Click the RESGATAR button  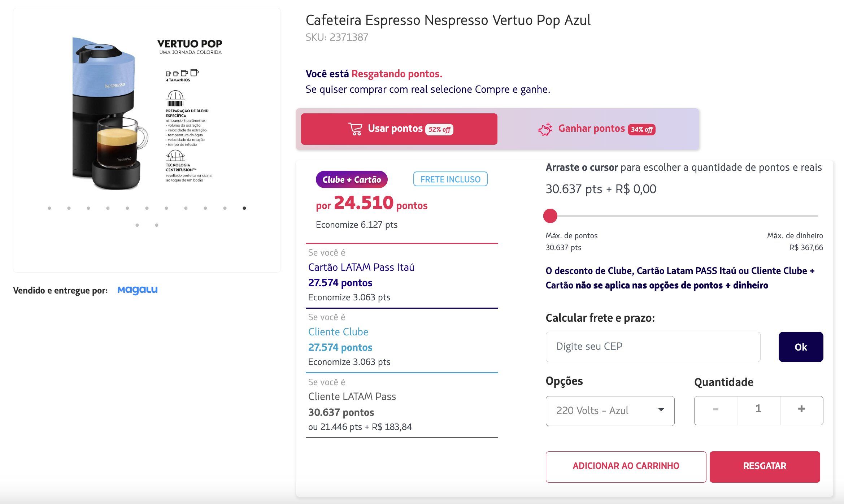coord(765,466)
